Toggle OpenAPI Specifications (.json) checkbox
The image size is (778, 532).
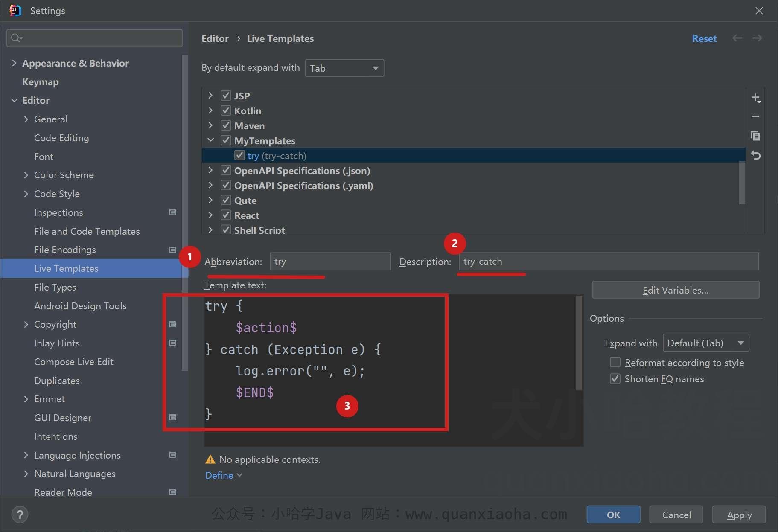pyautogui.click(x=226, y=170)
